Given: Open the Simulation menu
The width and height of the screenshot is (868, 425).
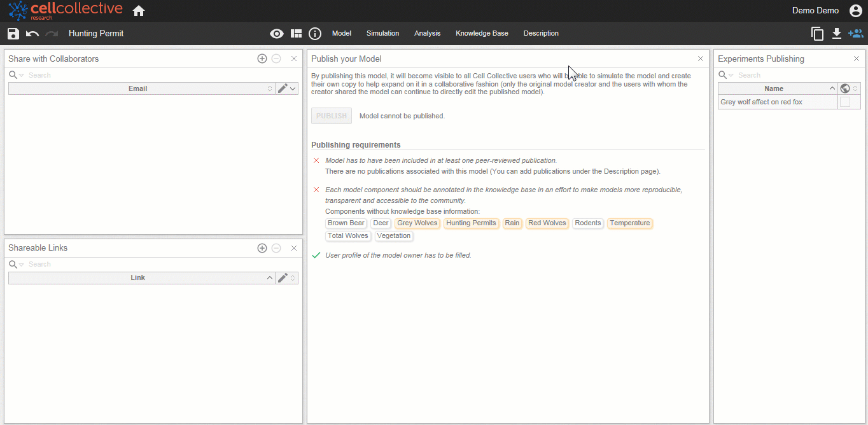Looking at the screenshot, I should [x=382, y=34].
